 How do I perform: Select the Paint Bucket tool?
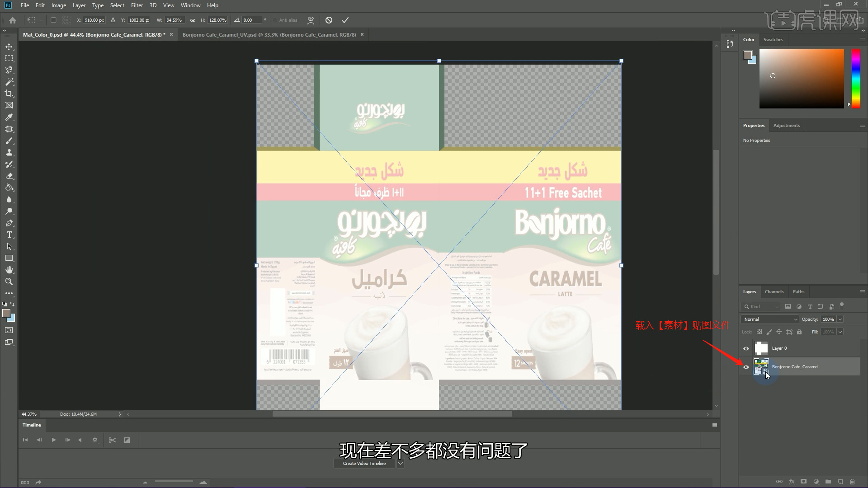(x=9, y=188)
